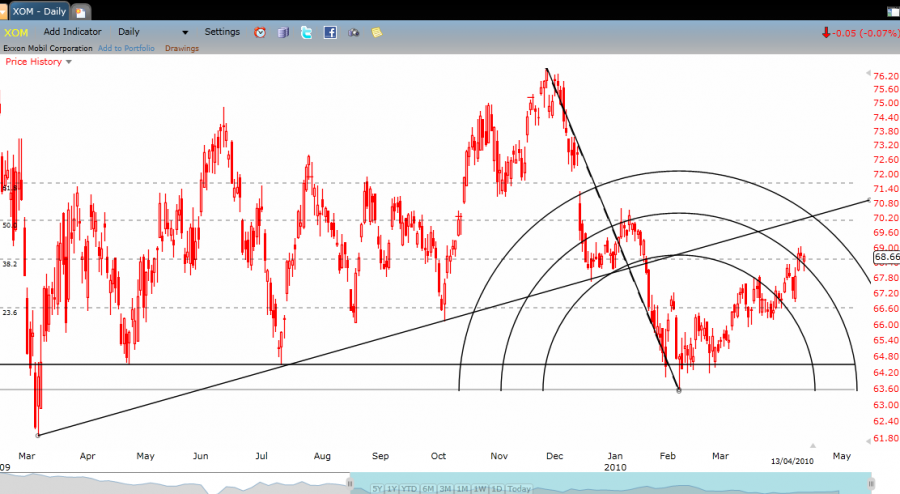Click the 23.6 Fibonacci level label
This screenshot has height=494, width=900.
coord(9,313)
